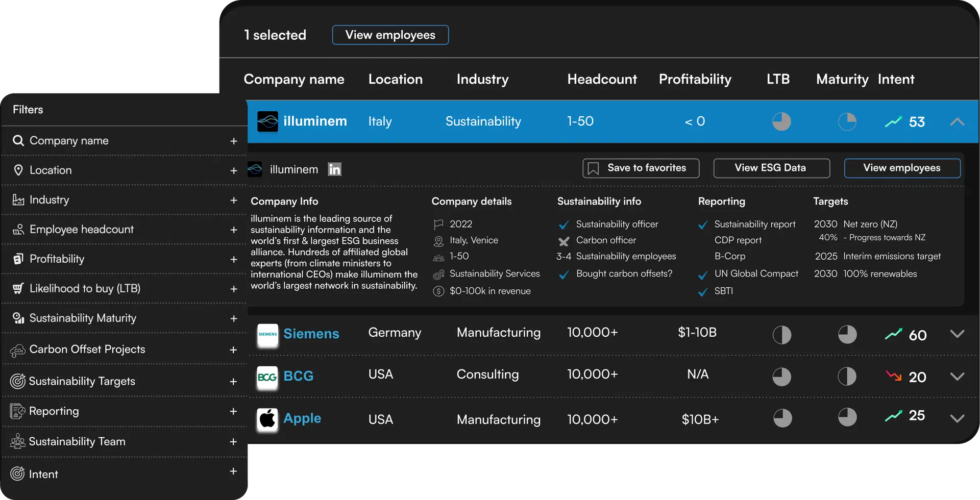980x500 pixels.
Task: Click the BCG company logo
Action: click(267, 378)
